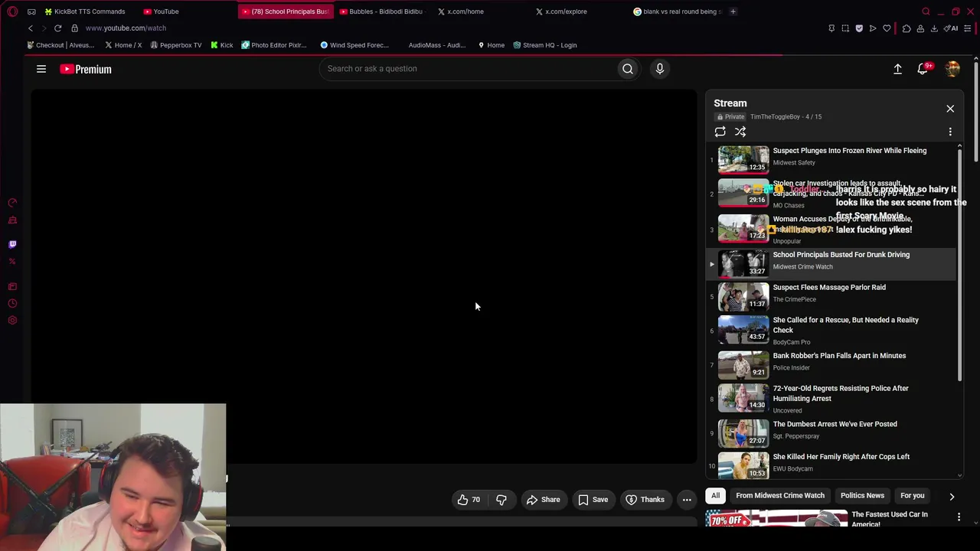
Task: Toggle loop playlist in Stream panel
Action: pos(720,132)
